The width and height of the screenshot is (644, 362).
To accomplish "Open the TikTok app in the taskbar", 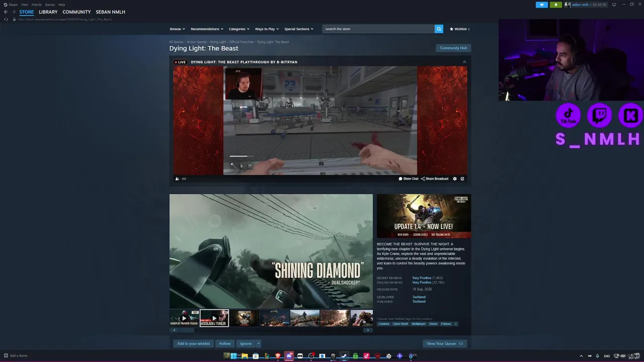I will coord(366,356).
